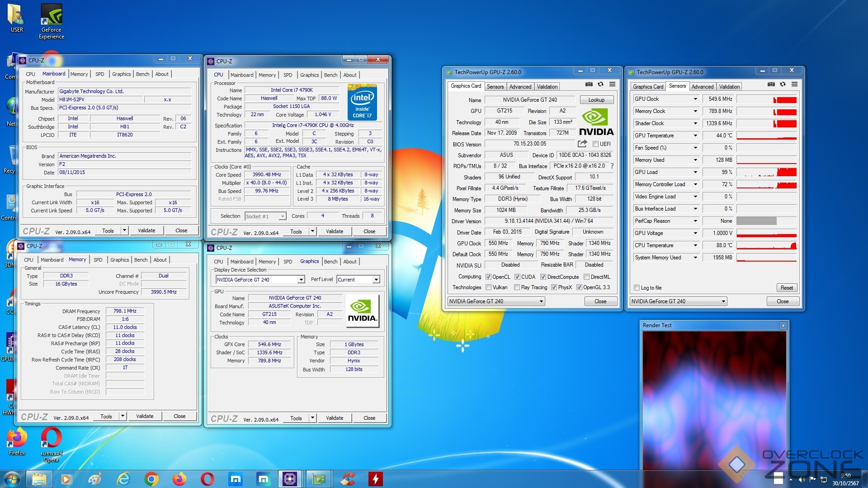The image size is (868, 488).
Task: Click the GPU-Z screenshot camera icon
Action: coord(589,84)
